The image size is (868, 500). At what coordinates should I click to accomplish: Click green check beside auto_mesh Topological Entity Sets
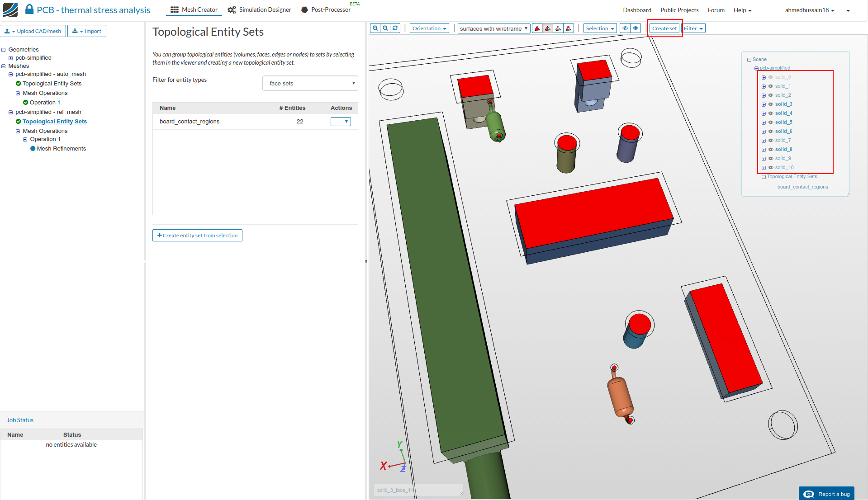(18, 84)
